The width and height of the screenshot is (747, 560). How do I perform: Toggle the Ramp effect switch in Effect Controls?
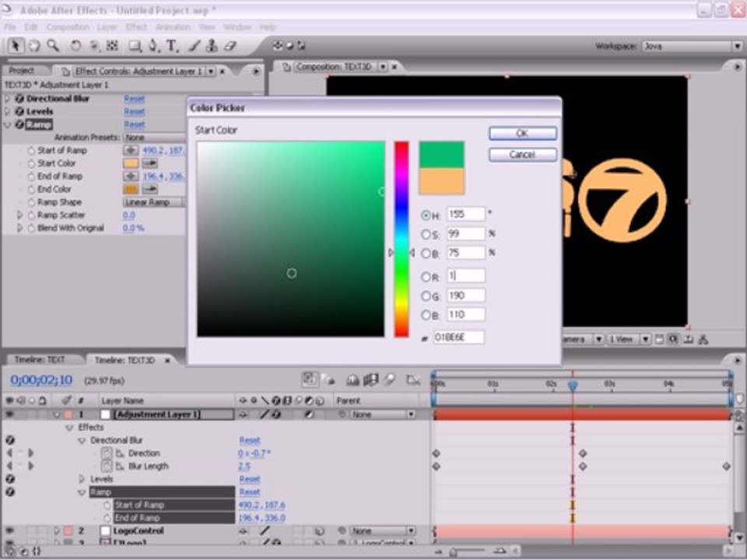point(19,124)
